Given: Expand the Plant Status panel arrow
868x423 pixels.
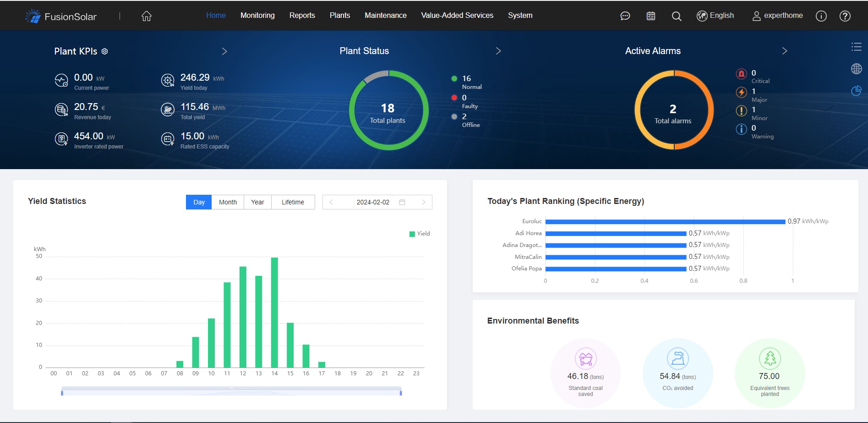Looking at the screenshot, I should coord(498,51).
